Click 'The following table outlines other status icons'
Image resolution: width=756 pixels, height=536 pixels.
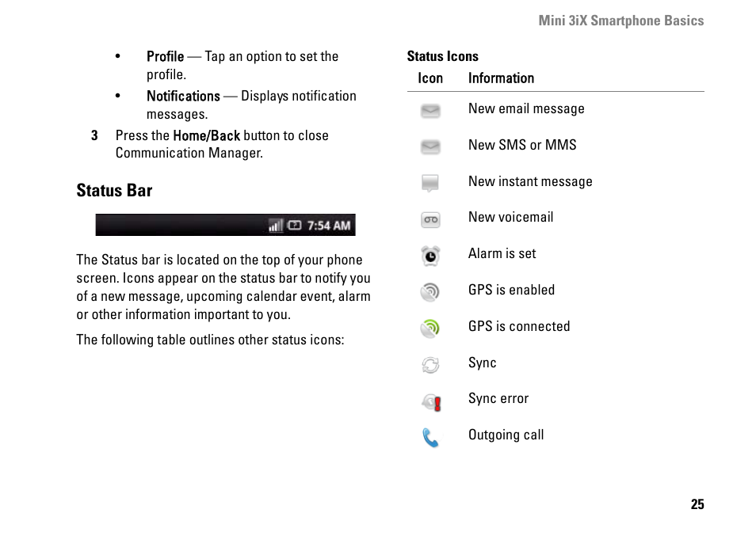[x=210, y=340]
